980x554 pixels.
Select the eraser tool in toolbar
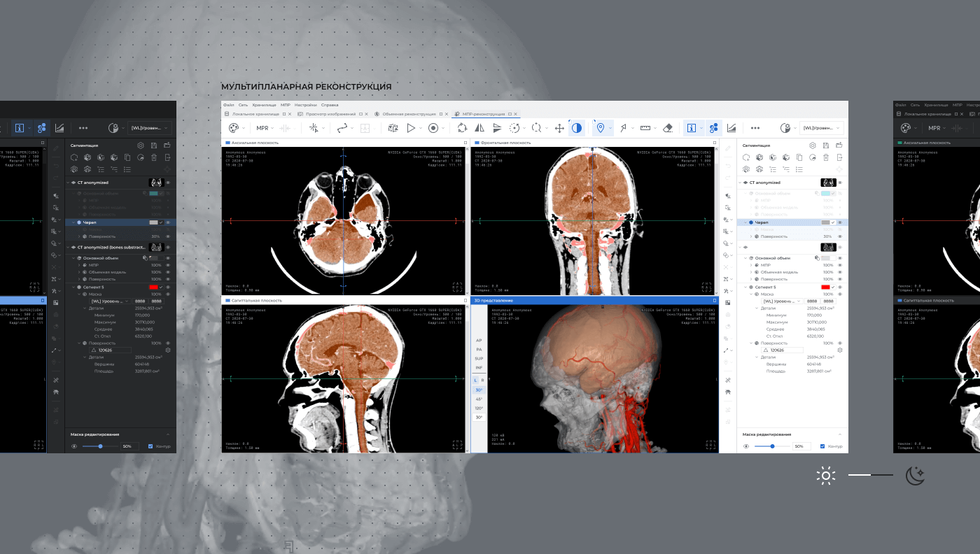click(x=668, y=128)
